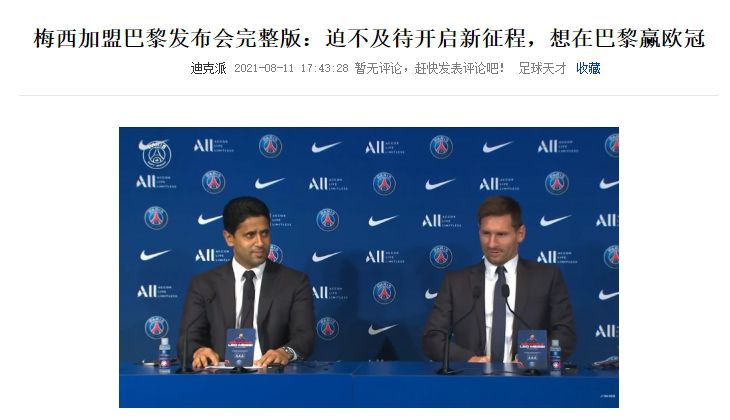The width and height of the screenshot is (730, 420).
Task: Click the article headline about 梅西加盟巴黎
Action: pyautogui.click(x=369, y=38)
